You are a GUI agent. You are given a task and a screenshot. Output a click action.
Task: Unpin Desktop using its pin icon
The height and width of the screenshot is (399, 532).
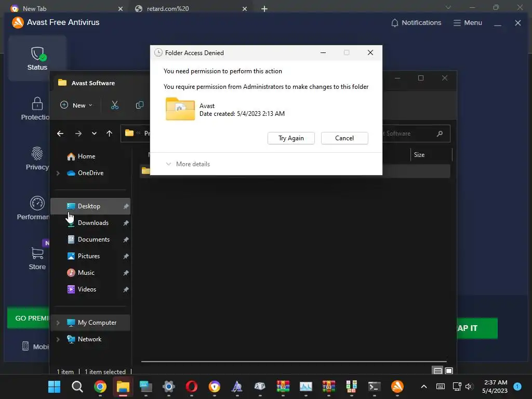[x=126, y=206]
